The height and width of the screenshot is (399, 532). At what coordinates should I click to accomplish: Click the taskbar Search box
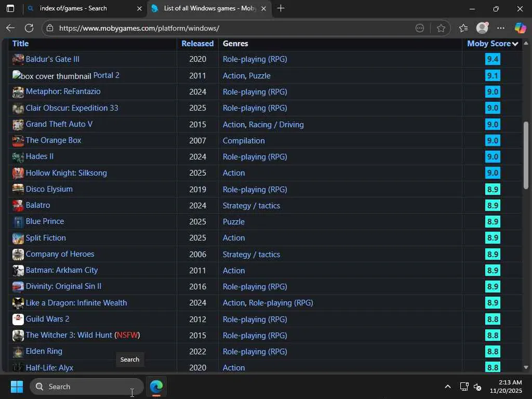pos(87,387)
